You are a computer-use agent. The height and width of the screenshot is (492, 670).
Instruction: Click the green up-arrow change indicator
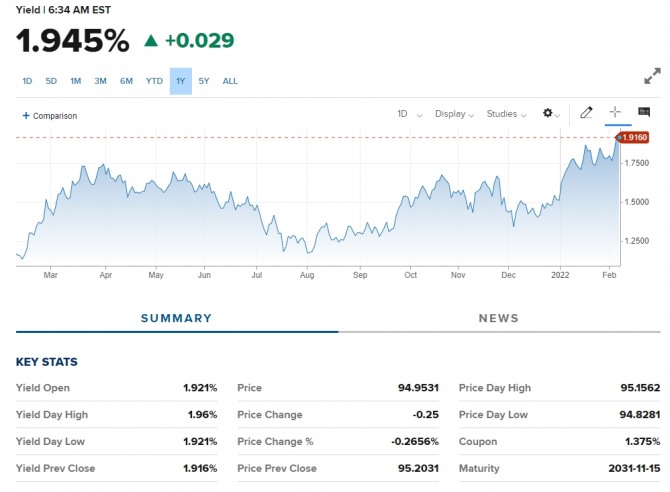pos(151,40)
